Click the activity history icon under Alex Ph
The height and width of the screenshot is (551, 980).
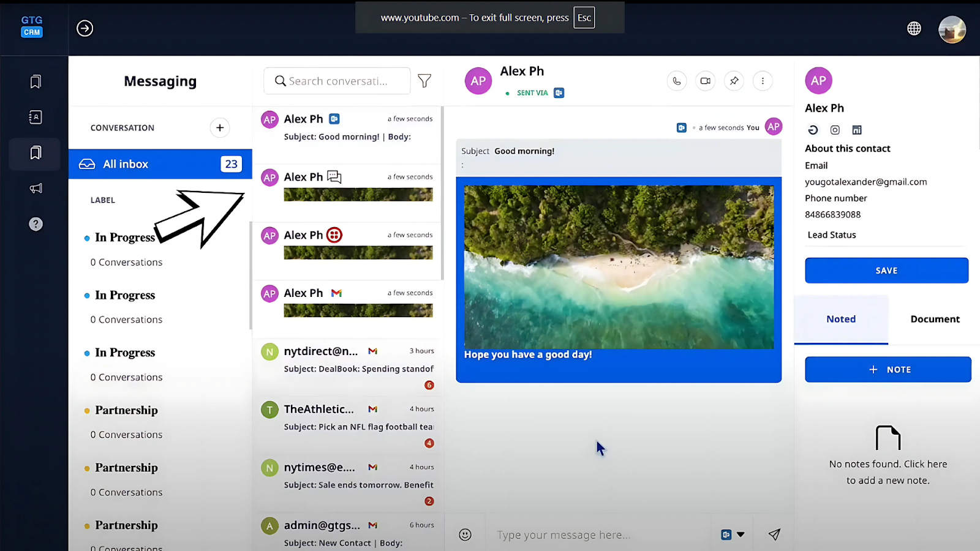point(813,130)
